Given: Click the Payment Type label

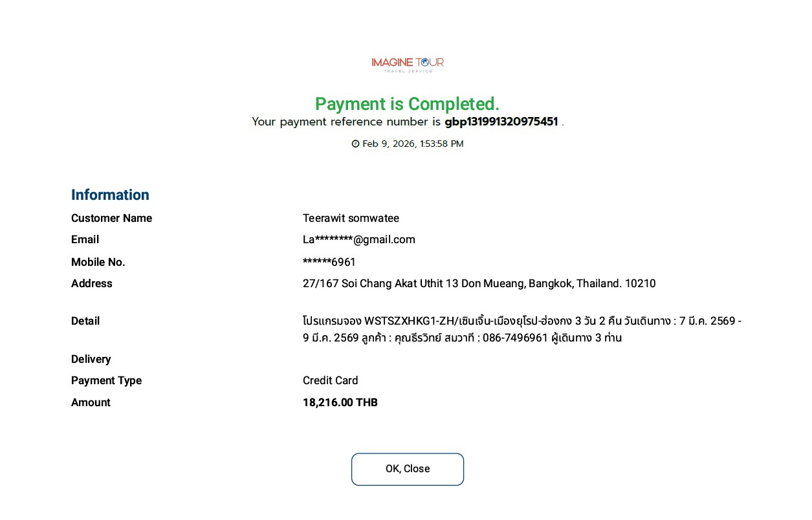Looking at the screenshot, I should coord(106,380).
